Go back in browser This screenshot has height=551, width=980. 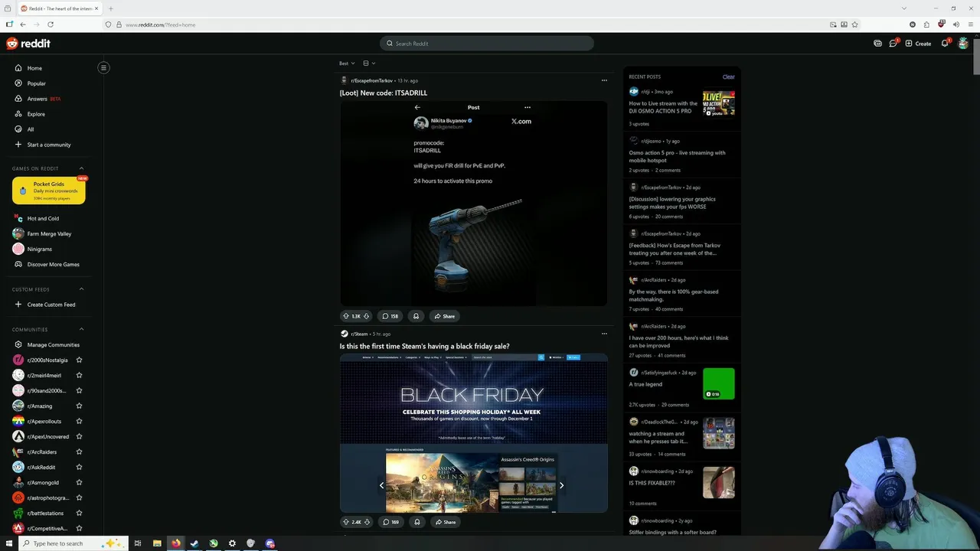tap(22, 24)
